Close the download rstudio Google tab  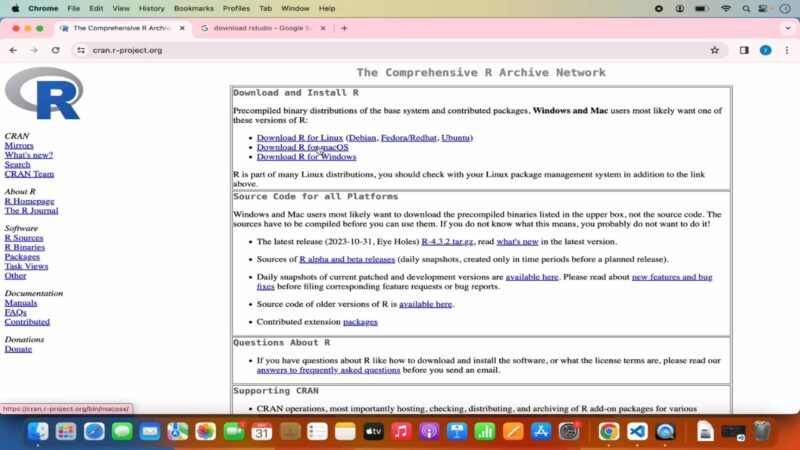pos(322,28)
